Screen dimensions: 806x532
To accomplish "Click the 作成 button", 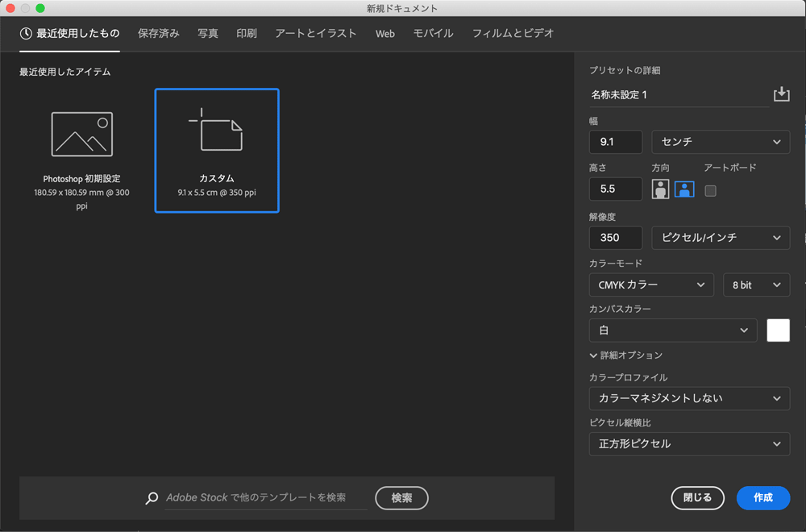I will (762, 498).
